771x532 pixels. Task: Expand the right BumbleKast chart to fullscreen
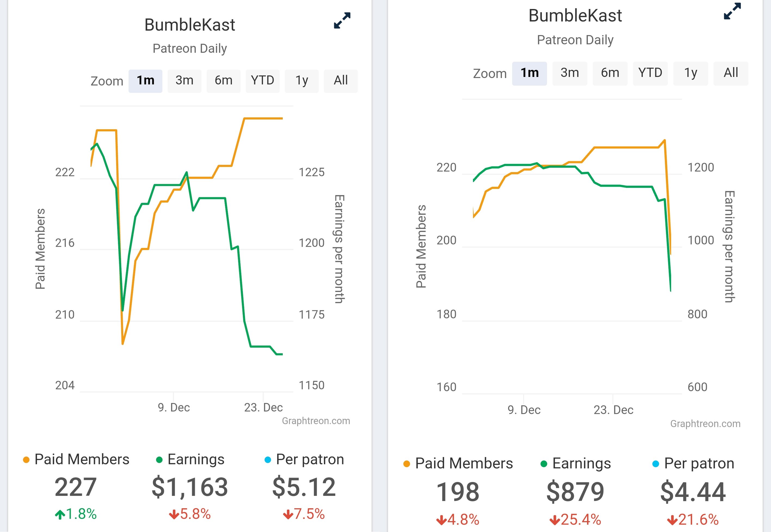(x=732, y=11)
